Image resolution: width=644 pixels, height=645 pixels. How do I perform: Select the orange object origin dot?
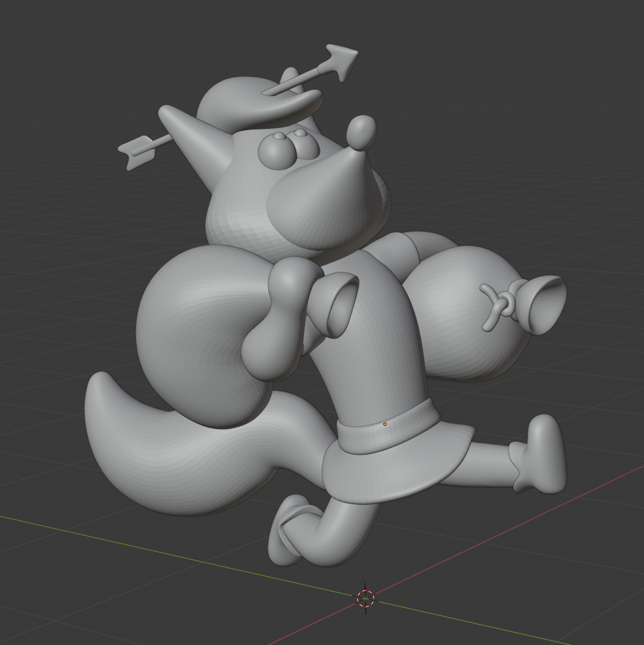(386, 423)
